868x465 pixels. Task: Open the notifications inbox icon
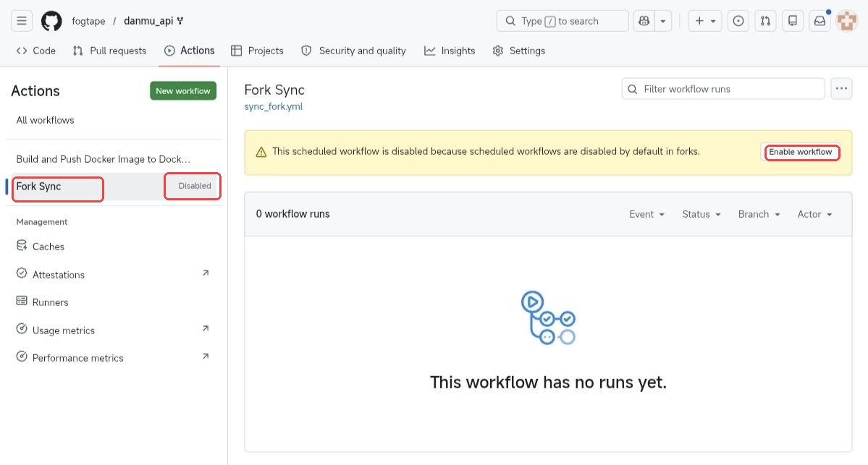819,20
